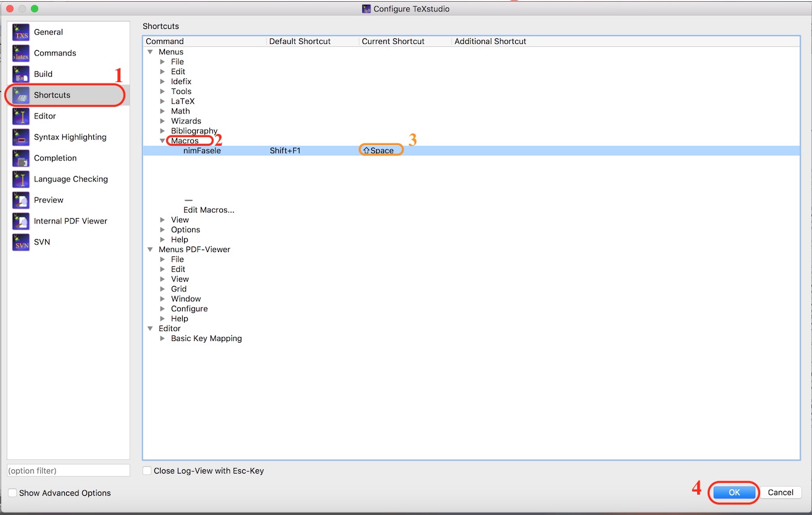Expand the Bibliography node

(163, 131)
